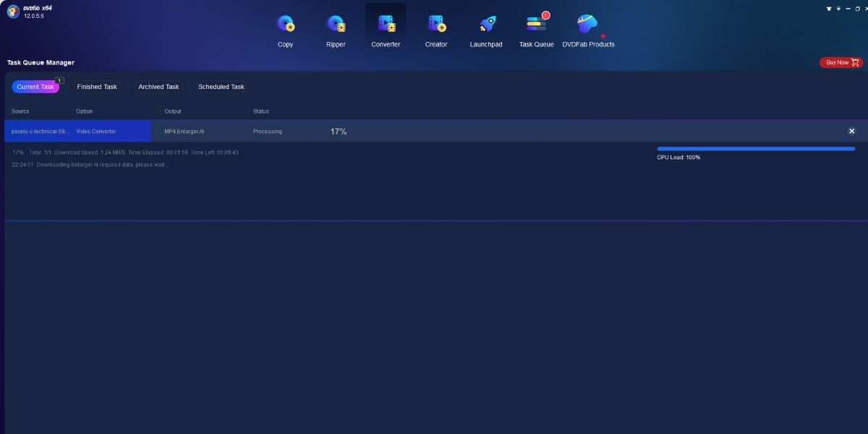Minimize the DVDFab window
Viewport: 868px width, 434px height.
(x=848, y=9)
